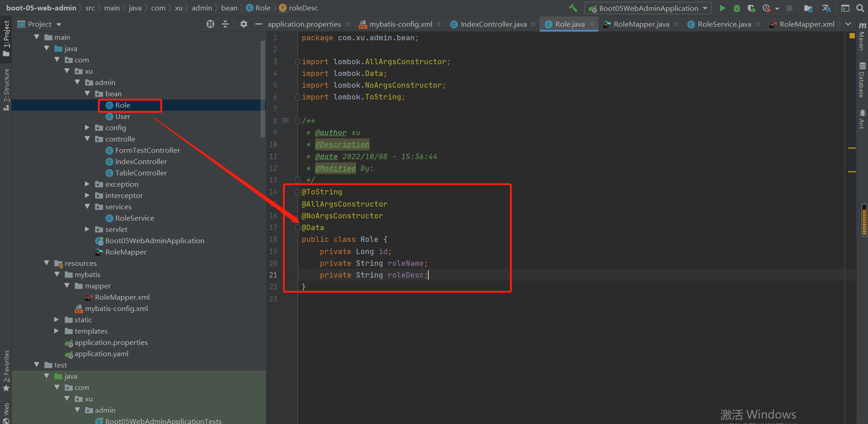Collapse the resources folder node
Image resolution: width=868 pixels, height=424 pixels.
coord(47,263)
